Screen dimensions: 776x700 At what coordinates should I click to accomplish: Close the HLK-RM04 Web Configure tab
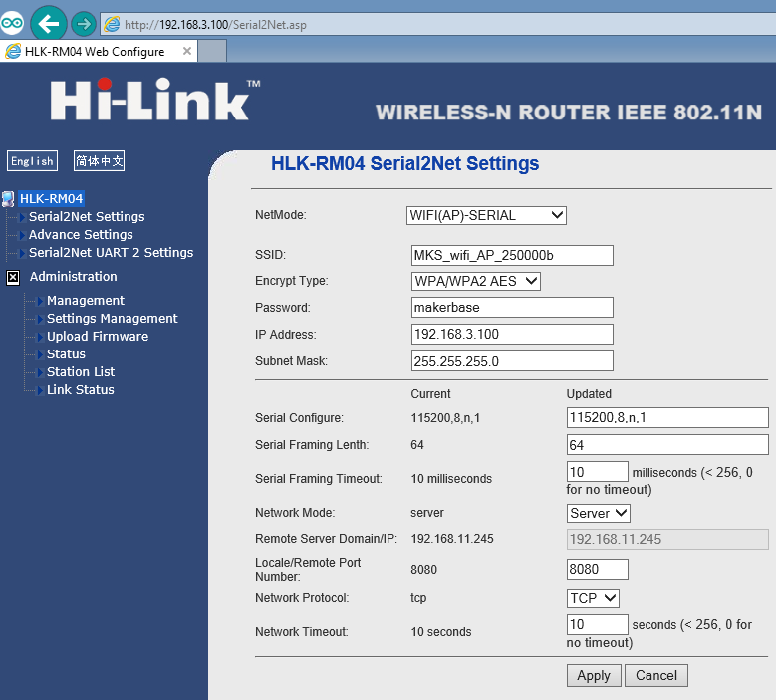(x=187, y=51)
